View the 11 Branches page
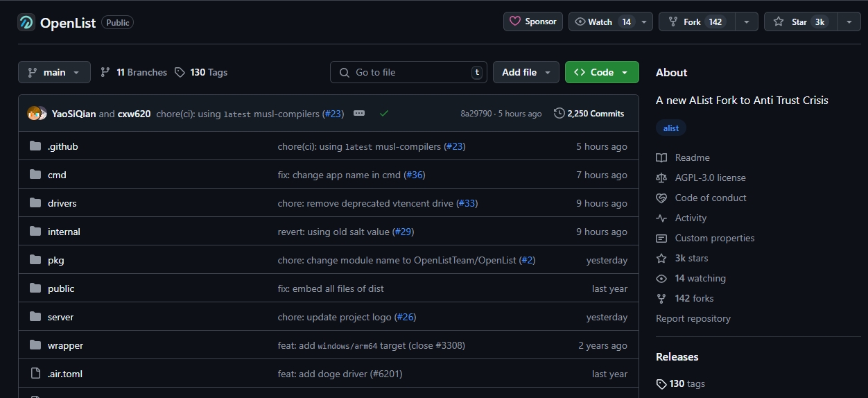Viewport: 868px width, 398px height. tap(134, 72)
